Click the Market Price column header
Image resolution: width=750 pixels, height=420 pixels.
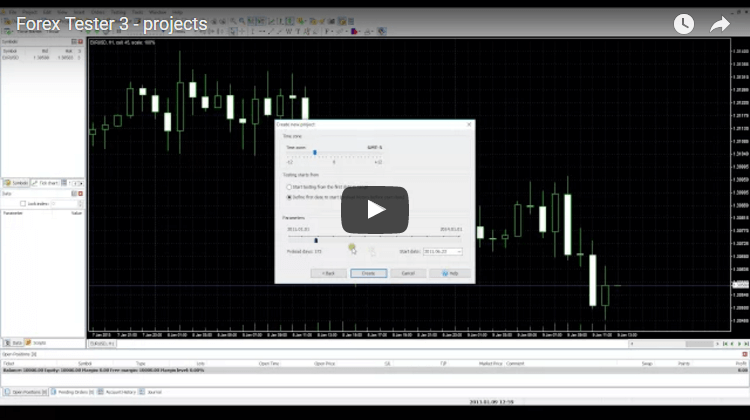(490, 364)
